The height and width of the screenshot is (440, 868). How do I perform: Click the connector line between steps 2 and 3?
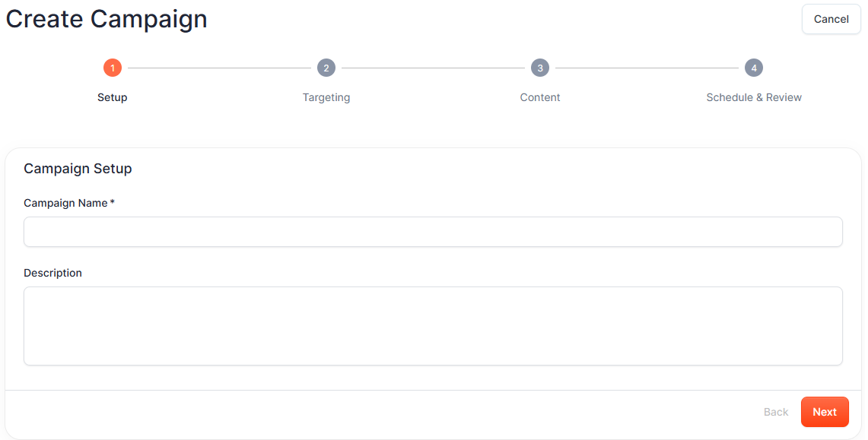[x=433, y=68]
